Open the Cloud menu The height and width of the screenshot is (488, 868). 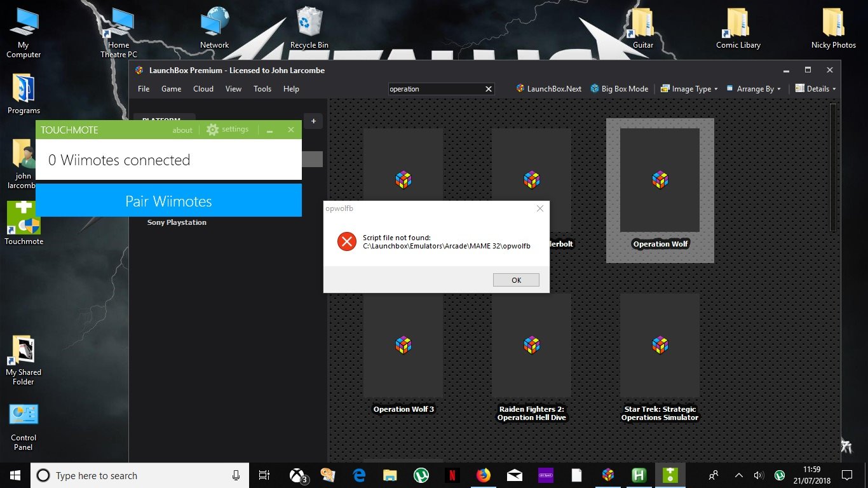[203, 89]
